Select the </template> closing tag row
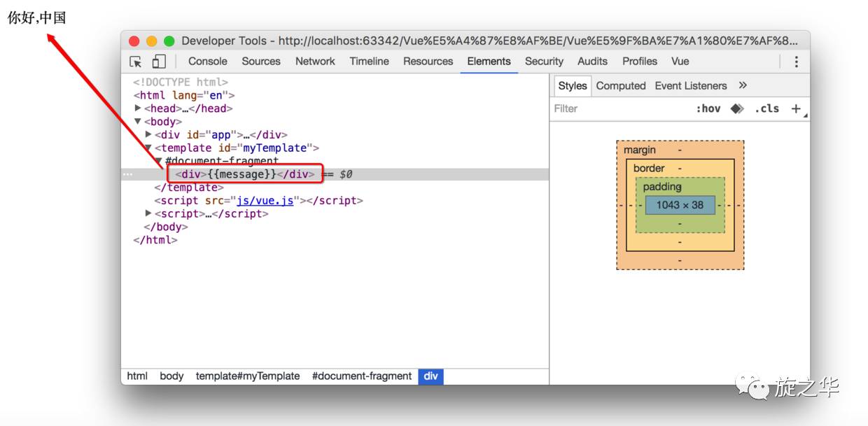This screenshot has width=868, height=426. pos(189,187)
